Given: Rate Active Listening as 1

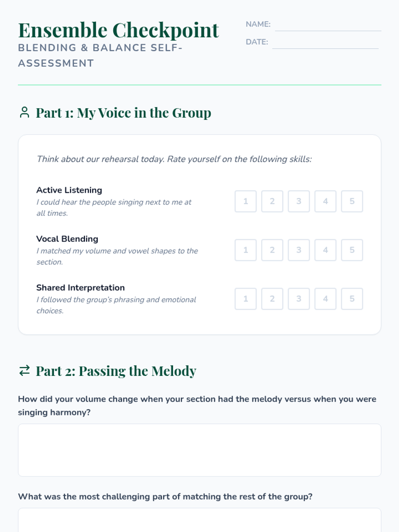Looking at the screenshot, I should point(245,201).
